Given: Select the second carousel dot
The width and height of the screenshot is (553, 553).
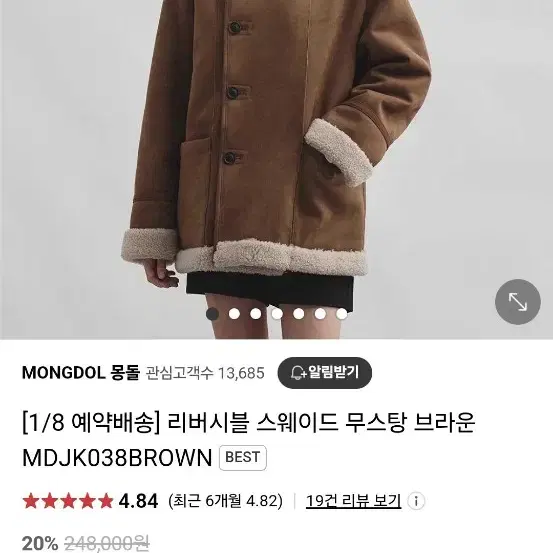Looking at the screenshot, I should 234,314.
